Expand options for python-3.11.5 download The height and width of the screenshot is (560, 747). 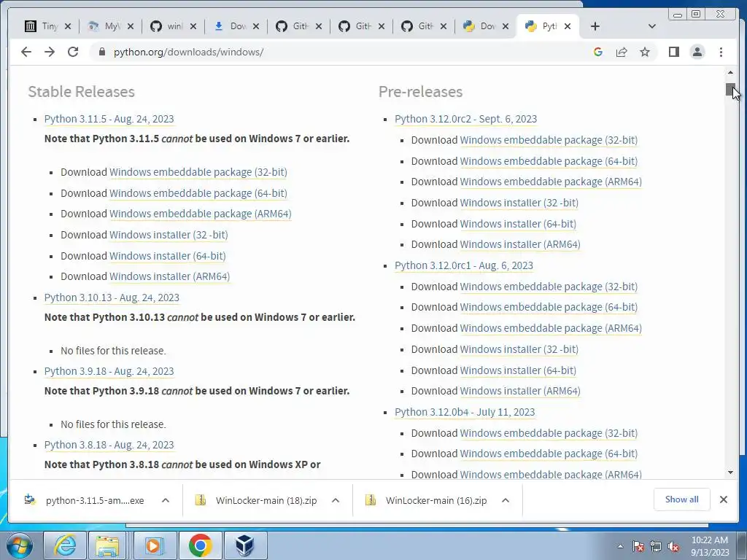point(166,500)
